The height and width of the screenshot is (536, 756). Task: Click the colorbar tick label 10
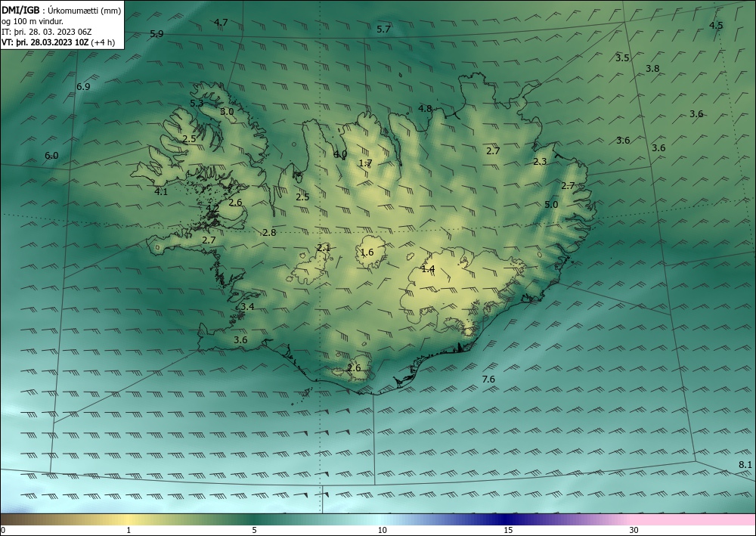click(382, 530)
